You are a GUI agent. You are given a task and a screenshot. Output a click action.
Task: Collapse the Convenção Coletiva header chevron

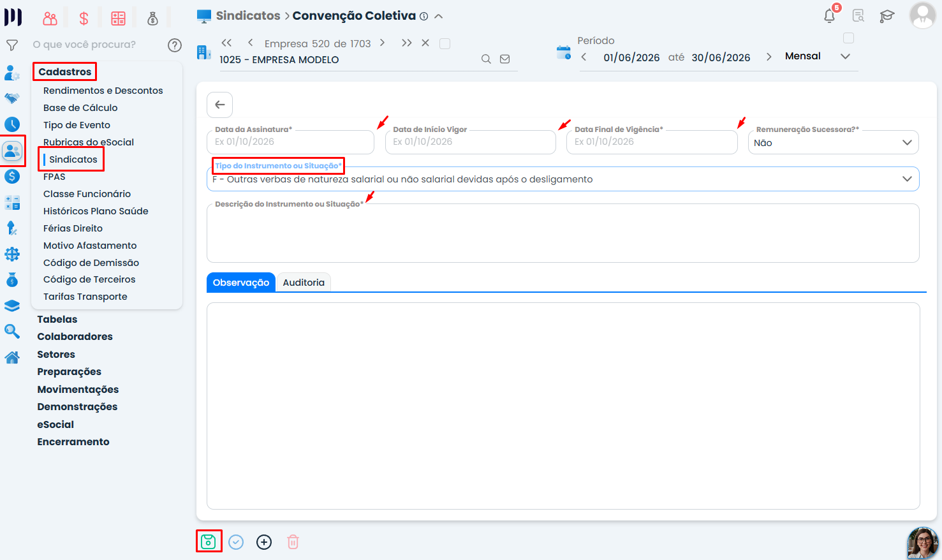439,17
